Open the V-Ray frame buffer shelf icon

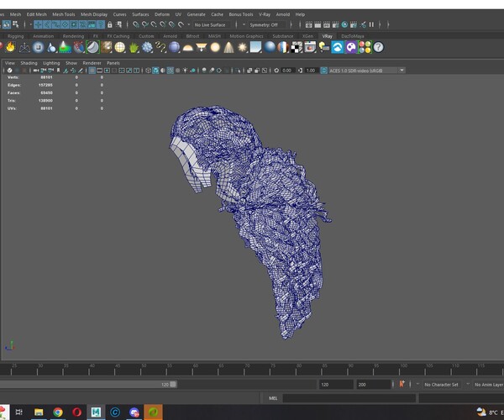310,47
